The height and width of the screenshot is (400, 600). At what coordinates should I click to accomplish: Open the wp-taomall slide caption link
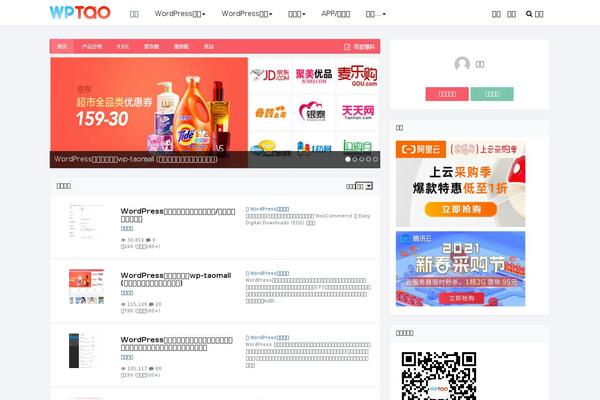(x=136, y=159)
